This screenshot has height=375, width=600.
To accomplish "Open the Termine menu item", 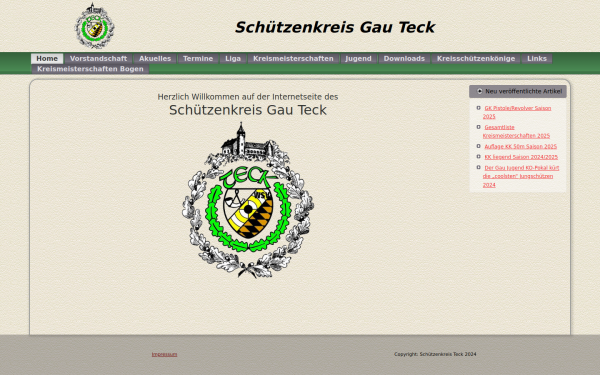I will pyautogui.click(x=198, y=59).
